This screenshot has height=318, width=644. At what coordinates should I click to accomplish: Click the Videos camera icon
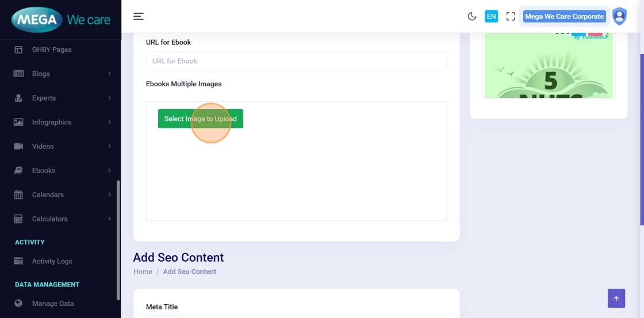(18, 146)
